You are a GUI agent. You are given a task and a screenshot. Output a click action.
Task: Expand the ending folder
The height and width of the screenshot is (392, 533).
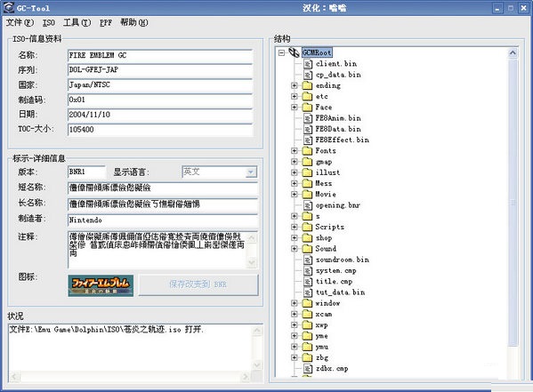tap(295, 85)
